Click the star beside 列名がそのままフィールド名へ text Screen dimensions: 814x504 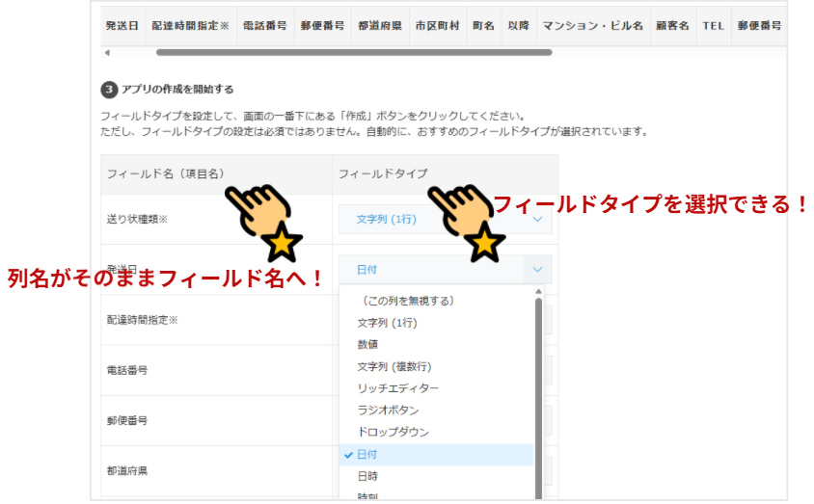tap(281, 245)
